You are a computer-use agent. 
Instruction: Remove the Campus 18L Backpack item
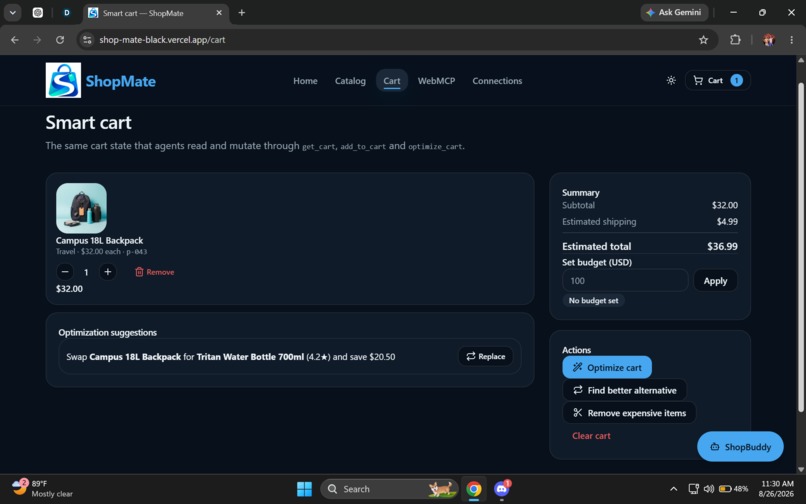[154, 272]
